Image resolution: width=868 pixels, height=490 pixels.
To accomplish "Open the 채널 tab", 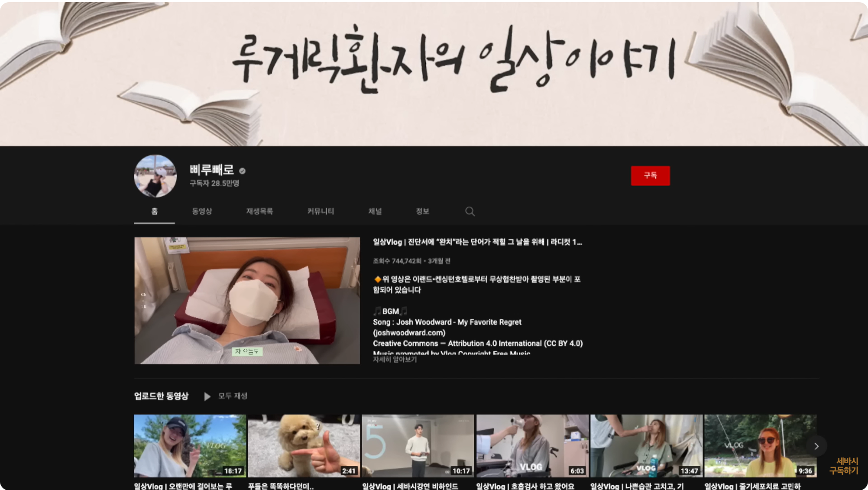I will pyautogui.click(x=375, y=211).
